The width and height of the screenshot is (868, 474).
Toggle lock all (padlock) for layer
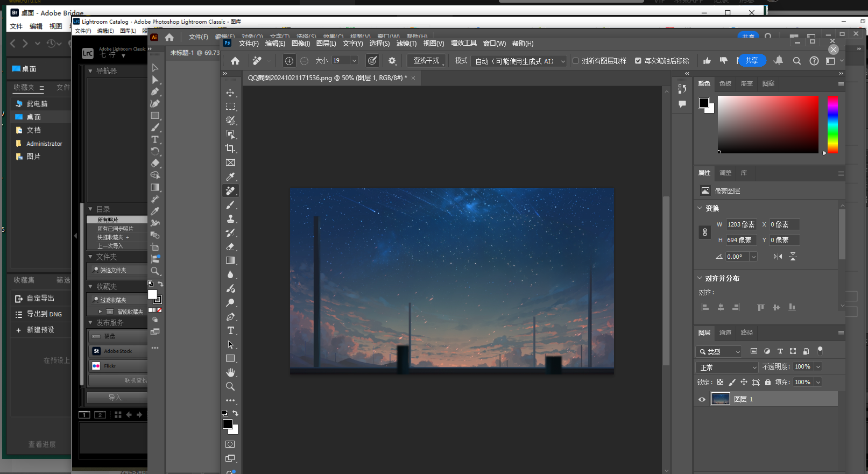[x=768, y=382]
